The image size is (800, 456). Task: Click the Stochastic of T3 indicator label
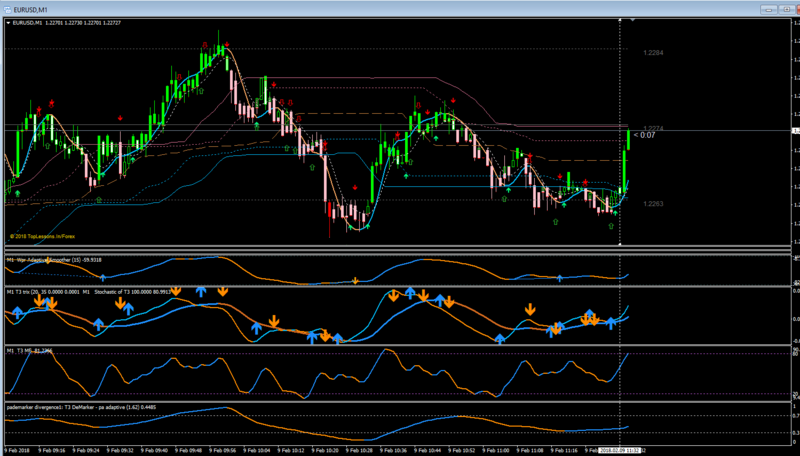[x=132, y=292]
